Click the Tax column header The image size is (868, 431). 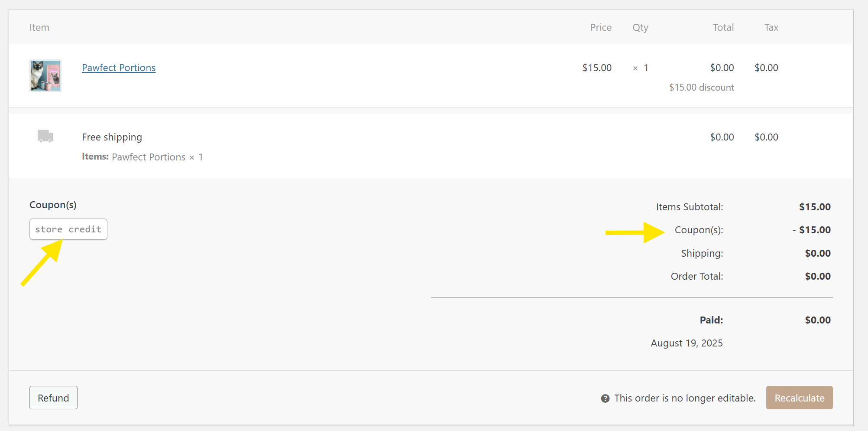coord(771,27)
